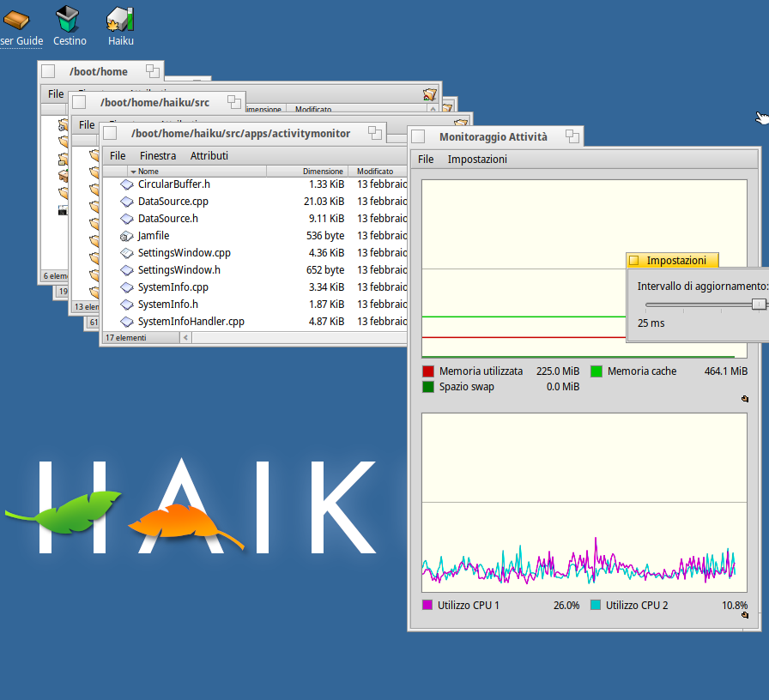Open File menu of the /boot/home window
The width and height of the screenshot is (769, 700).
pos(56,94)
